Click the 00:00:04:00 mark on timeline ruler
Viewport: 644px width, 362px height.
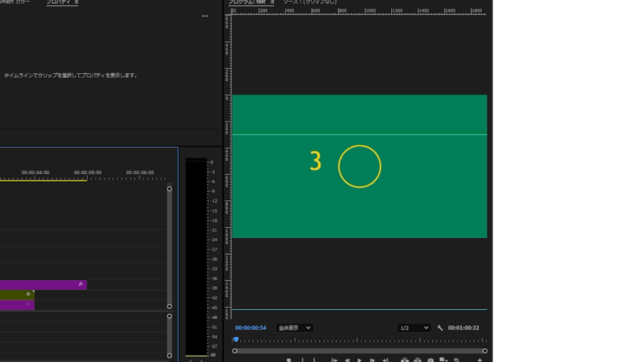coord(35,172)
